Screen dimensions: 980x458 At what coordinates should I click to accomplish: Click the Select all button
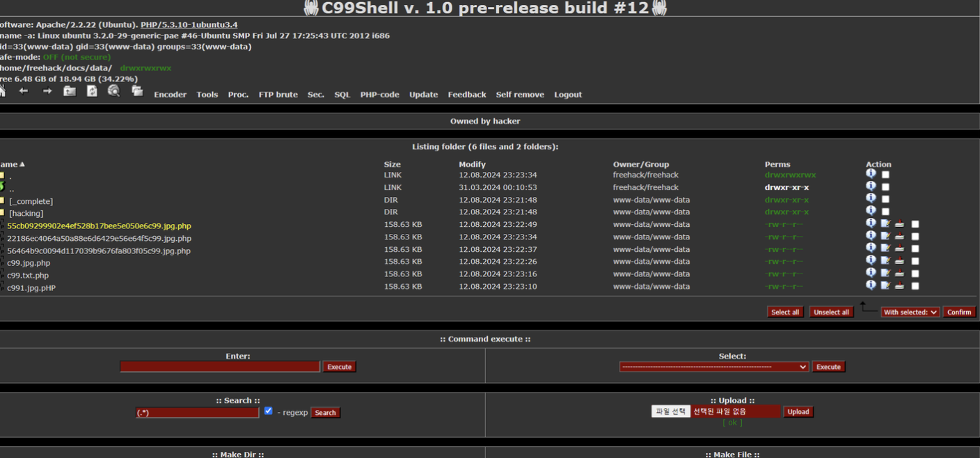(785, 312)
